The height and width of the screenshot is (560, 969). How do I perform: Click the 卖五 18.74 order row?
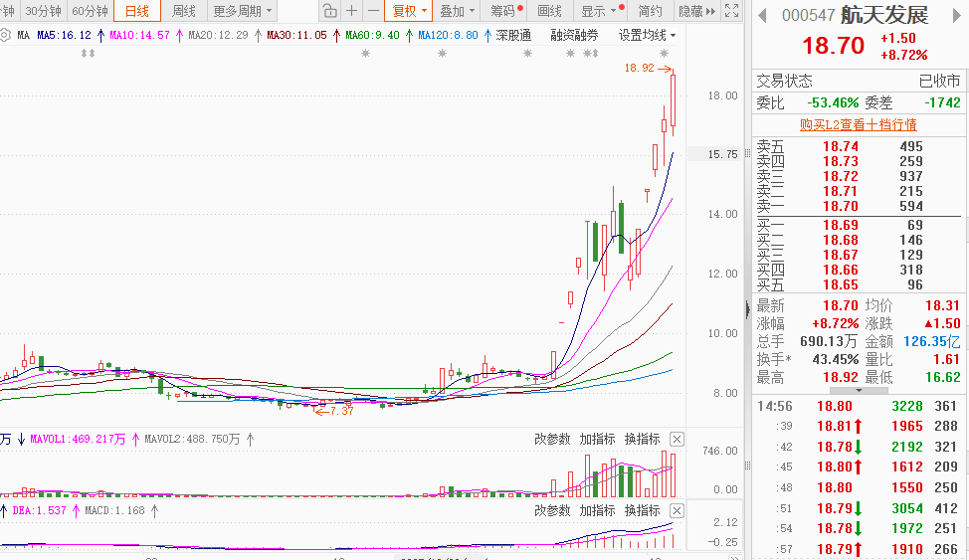tap(858, 146)
